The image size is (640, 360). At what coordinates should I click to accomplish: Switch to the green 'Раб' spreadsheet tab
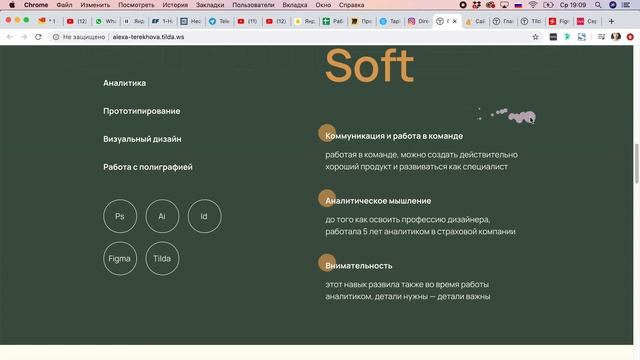[333, 21]
